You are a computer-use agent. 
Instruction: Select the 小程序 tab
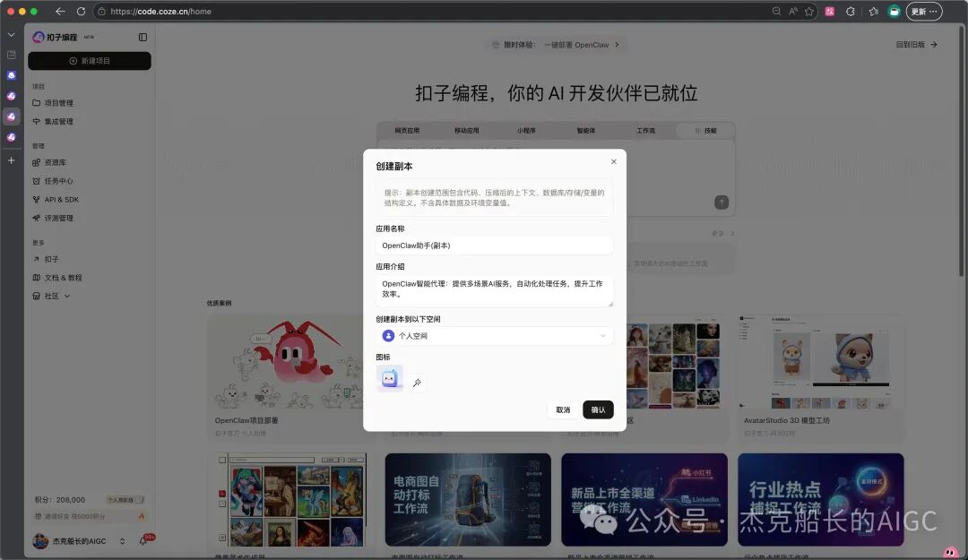pyautogui.click(x=527, y=131)
